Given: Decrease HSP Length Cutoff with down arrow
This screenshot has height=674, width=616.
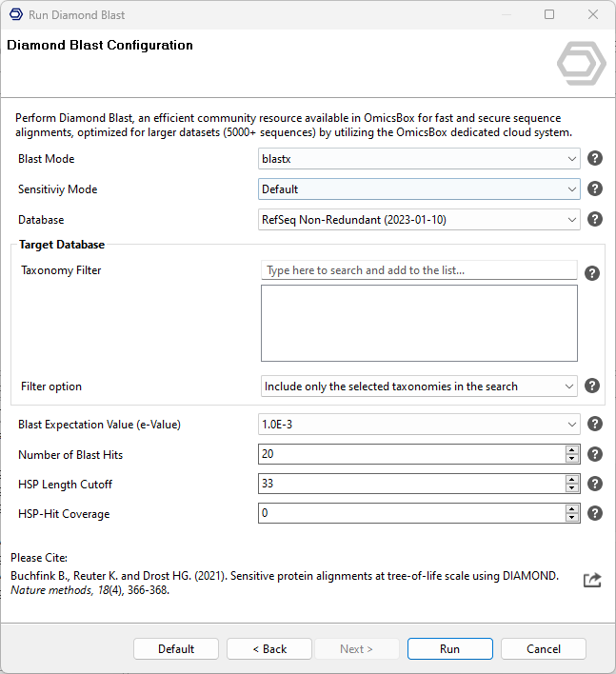Looking at the screenshot, I should pyautogui.click(x=571, y=489).
